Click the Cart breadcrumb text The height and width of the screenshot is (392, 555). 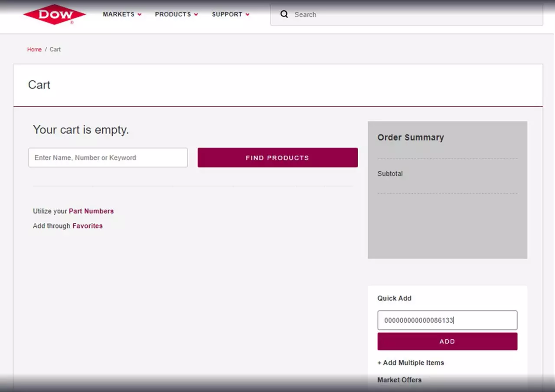(55, 49)
